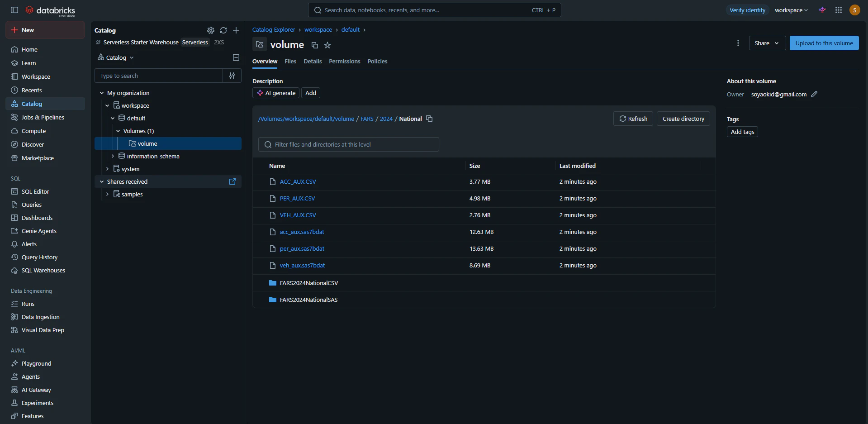The height and width of the screenshot is (424, 868).
Task: Collapse the workspace catalog node
Action: click(x=107, y=105)
